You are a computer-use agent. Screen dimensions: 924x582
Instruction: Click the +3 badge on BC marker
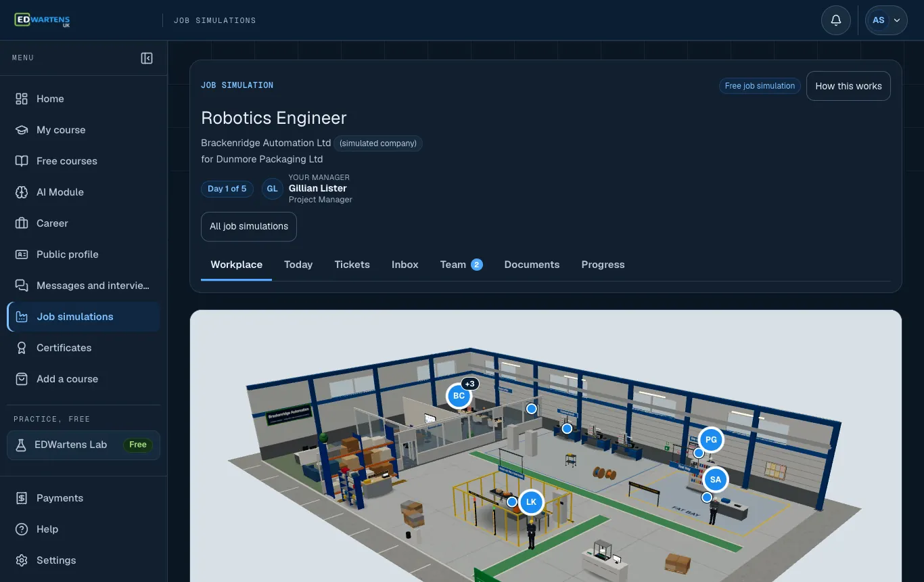(x=470, y=384)
